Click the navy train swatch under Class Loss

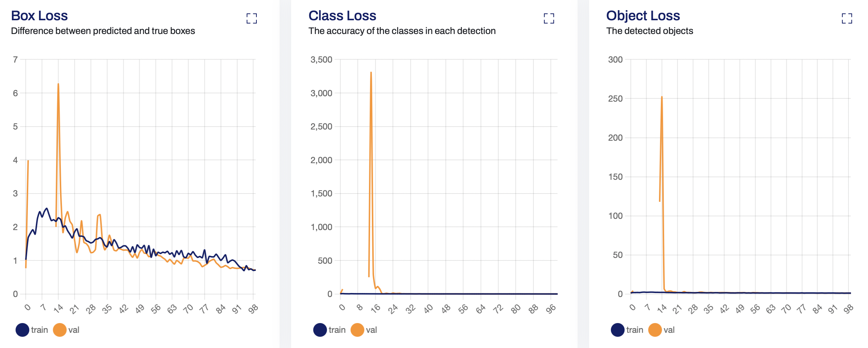pos(320,330)
